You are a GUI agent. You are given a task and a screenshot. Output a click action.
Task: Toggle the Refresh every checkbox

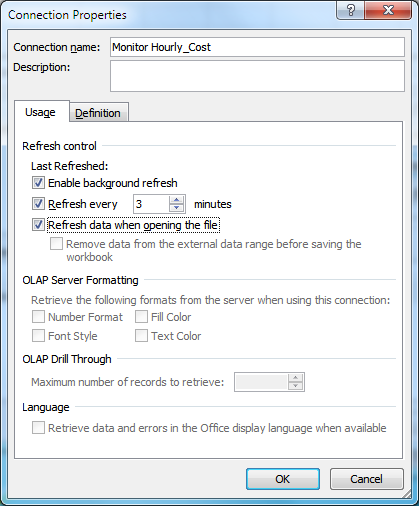point(38,204)
